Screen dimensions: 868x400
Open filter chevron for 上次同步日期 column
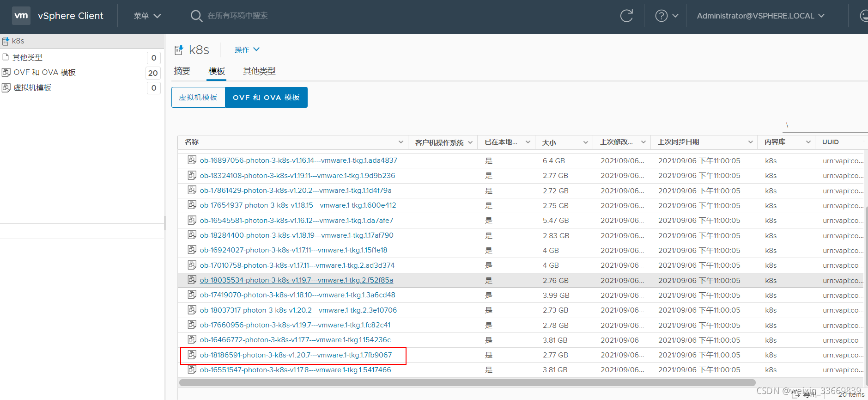coord(751,142)
